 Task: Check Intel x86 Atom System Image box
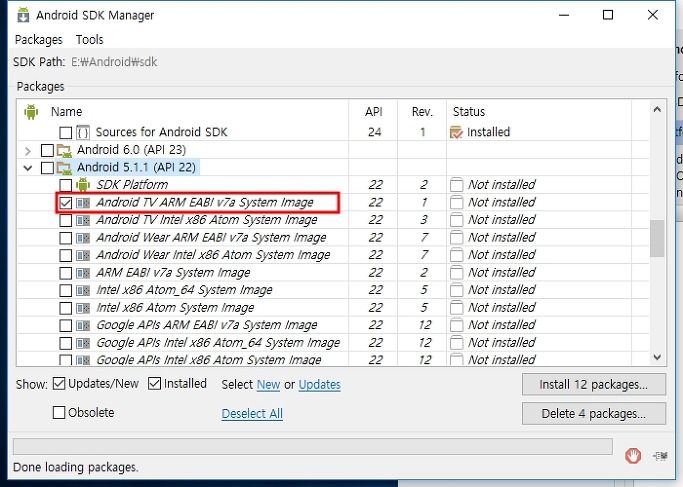65,308
